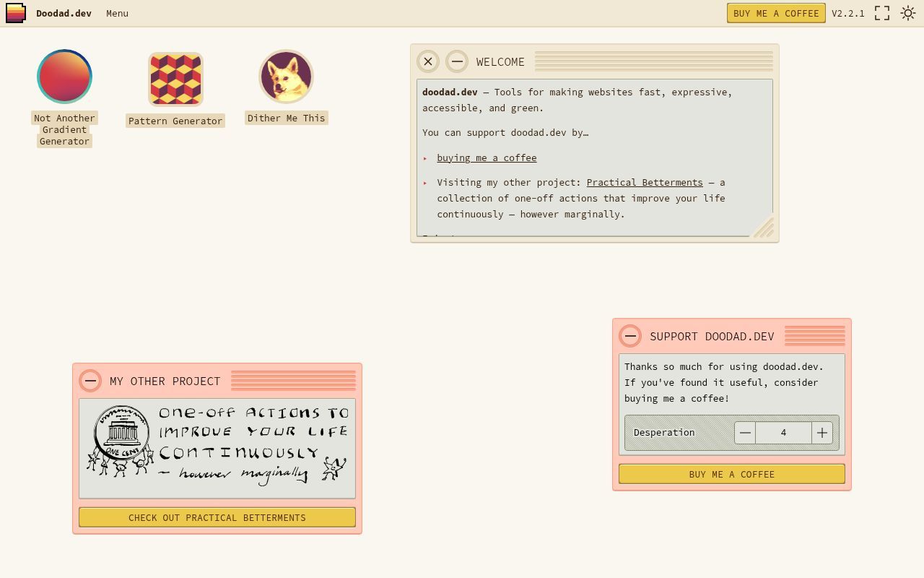Click the top bar Buy Me A Coffee button
Viewport: 924px width, 578px height.
click(x=776, y=13)
